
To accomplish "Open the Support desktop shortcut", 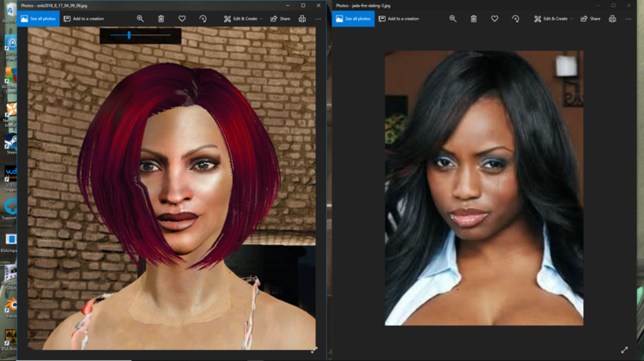I will 10,209.
